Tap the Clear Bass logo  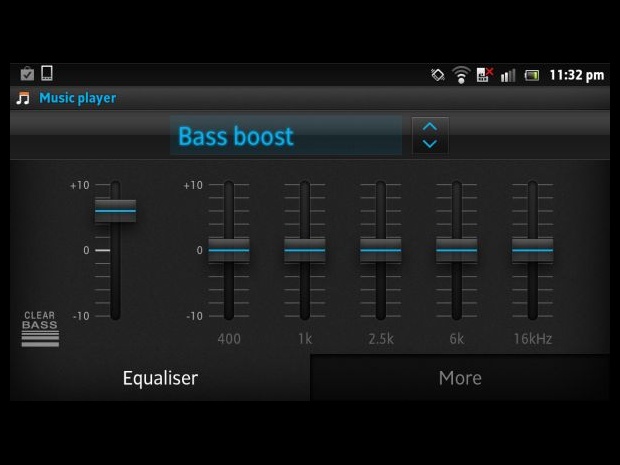coord(40,329)
